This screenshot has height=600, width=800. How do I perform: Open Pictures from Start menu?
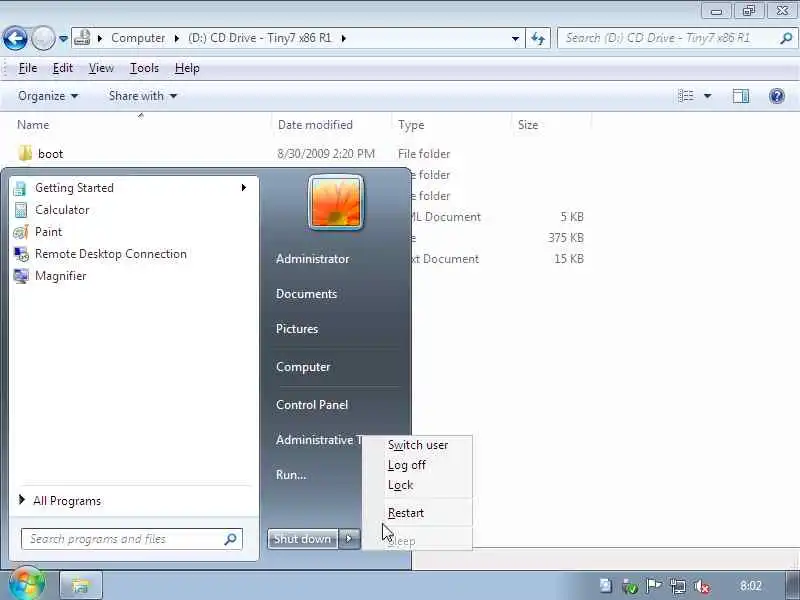(297, 329)
